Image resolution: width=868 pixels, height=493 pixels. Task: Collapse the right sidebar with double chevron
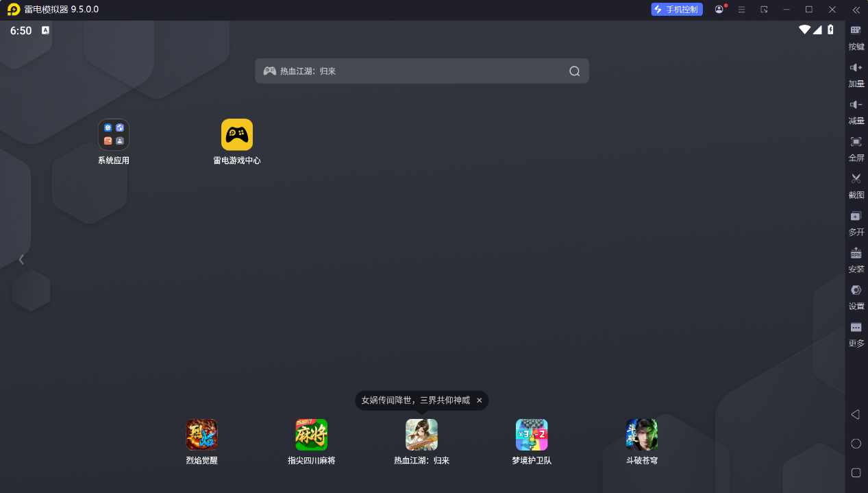(x=856, y=10)
